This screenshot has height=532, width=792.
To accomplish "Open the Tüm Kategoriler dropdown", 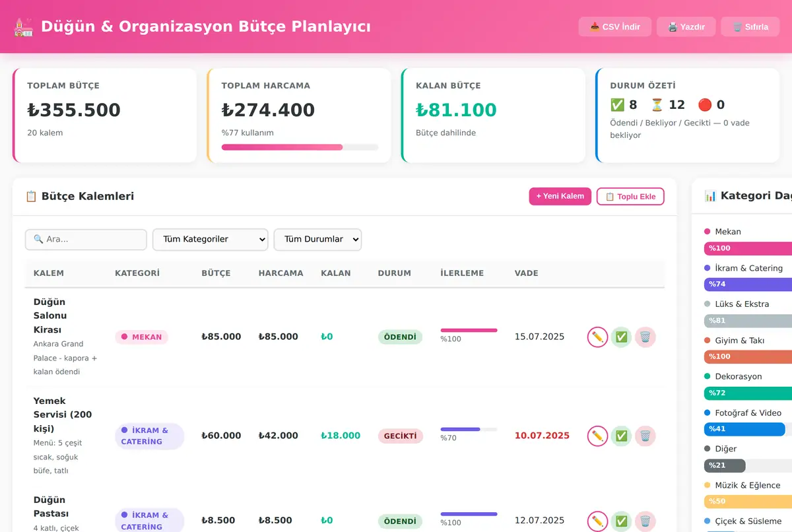I will tap(210, 240).
